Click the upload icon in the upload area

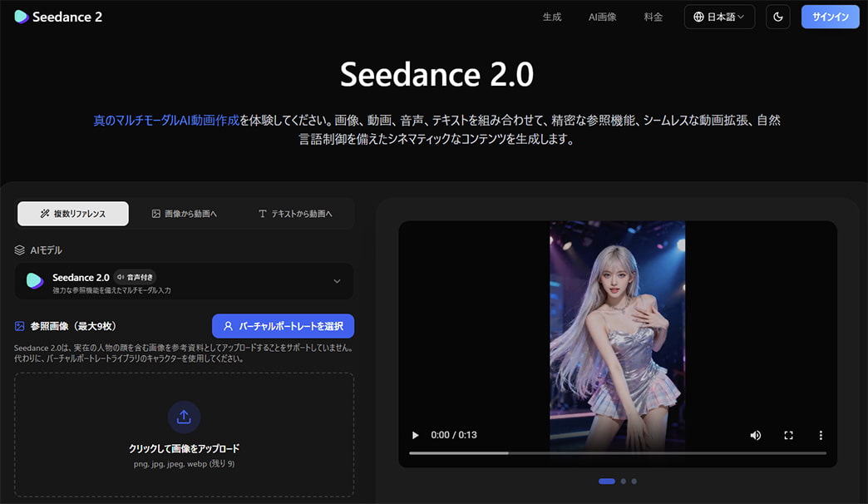[x=184, y=417]
